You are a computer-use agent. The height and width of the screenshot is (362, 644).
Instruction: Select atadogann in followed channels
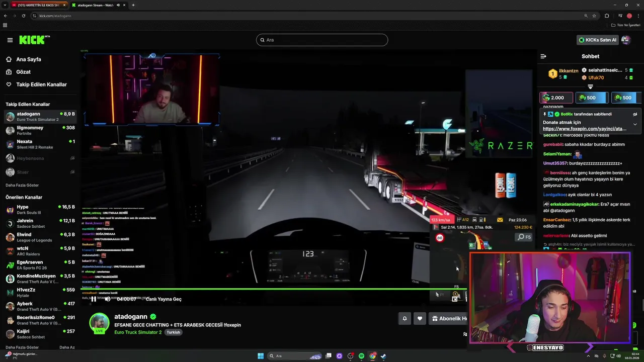point(40,117)
